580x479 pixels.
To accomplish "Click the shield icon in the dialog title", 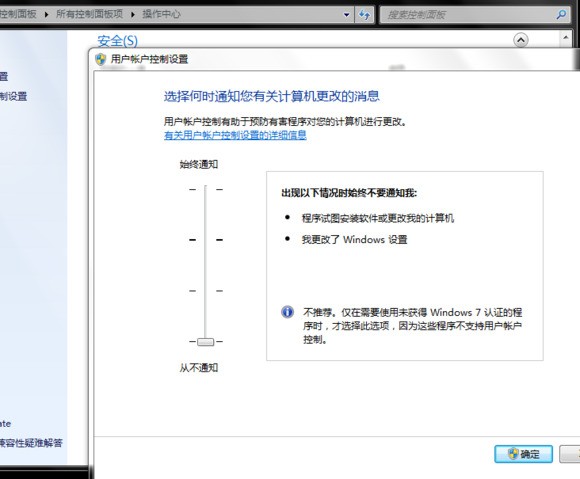I will tap(101, 59).
